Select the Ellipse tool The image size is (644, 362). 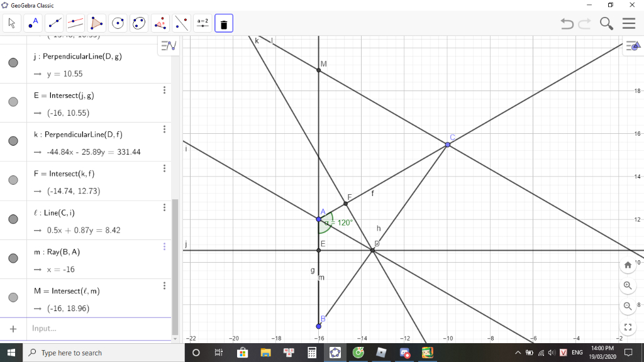tap(139, 23)
